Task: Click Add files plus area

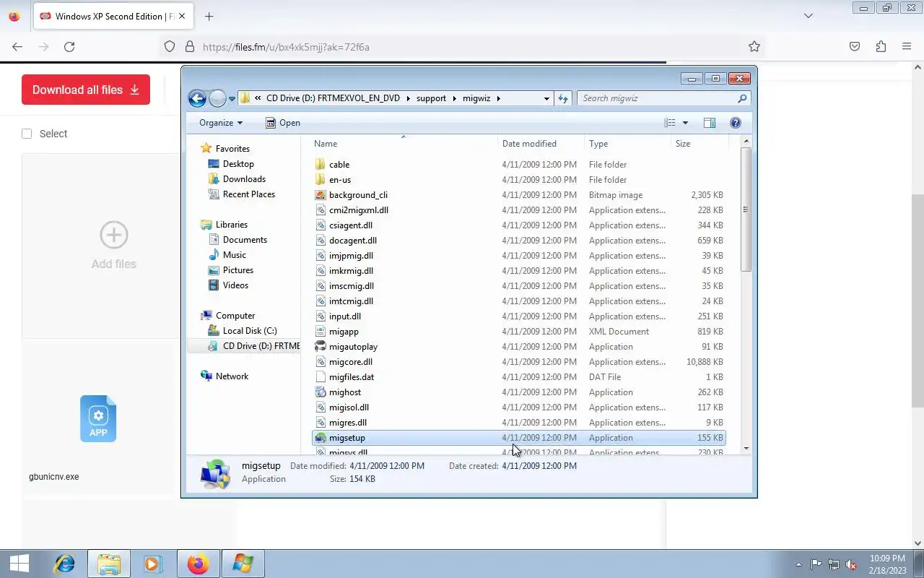Action: point(113,246)
